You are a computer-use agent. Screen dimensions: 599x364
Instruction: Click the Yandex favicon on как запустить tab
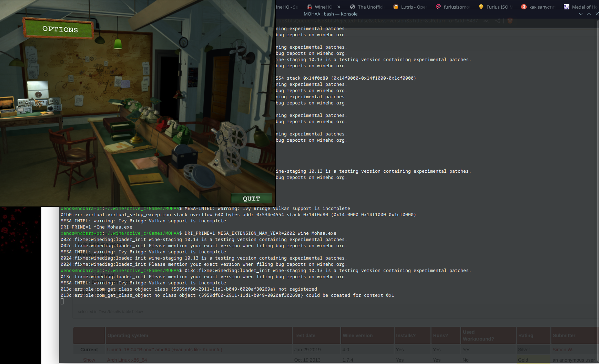click(524, 7)
